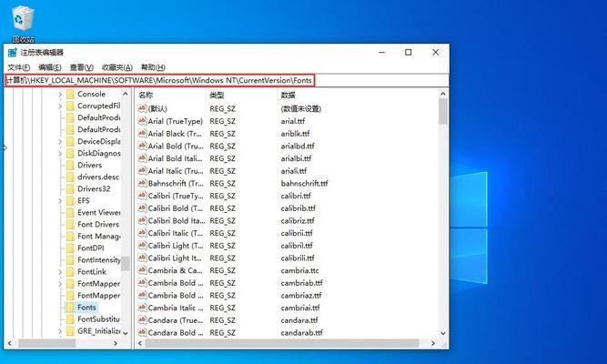Click the FontDPI folder icon
The image size is (607, 364).
point(70,248)
